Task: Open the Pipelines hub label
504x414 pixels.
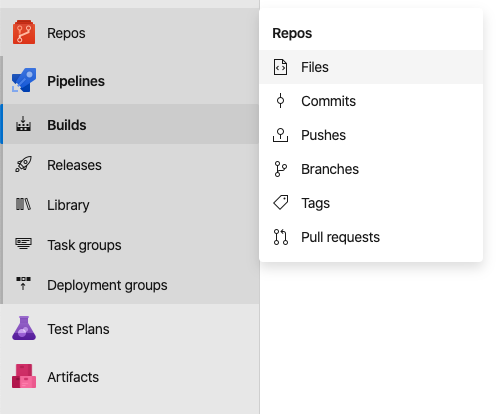Action: point(76,81)
